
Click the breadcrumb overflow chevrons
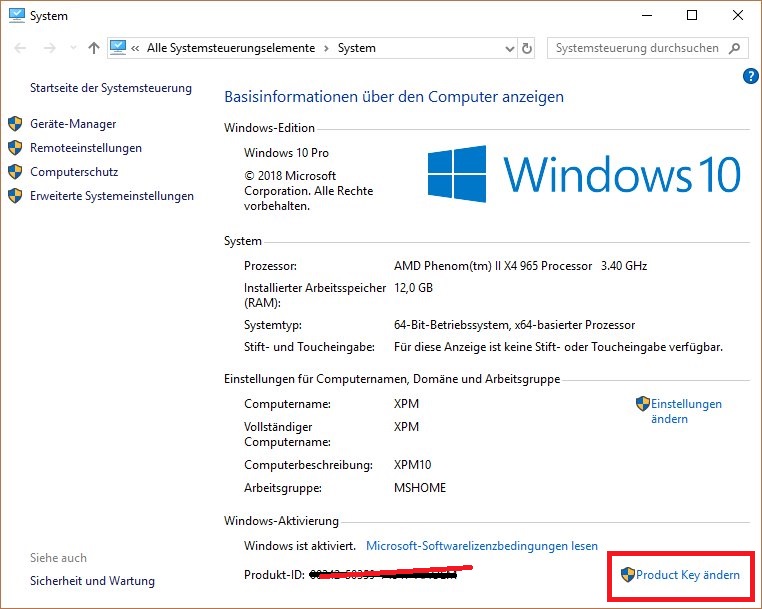(x=135, y=48)
